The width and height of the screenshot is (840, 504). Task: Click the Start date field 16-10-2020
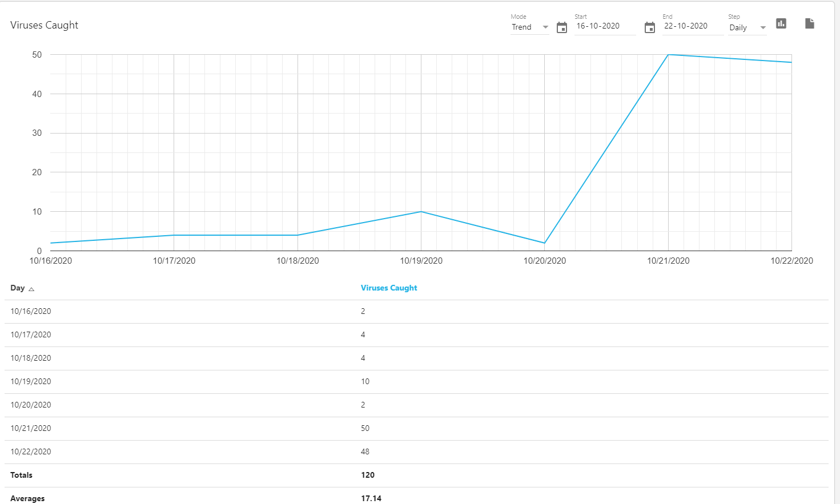pos(604,26)
